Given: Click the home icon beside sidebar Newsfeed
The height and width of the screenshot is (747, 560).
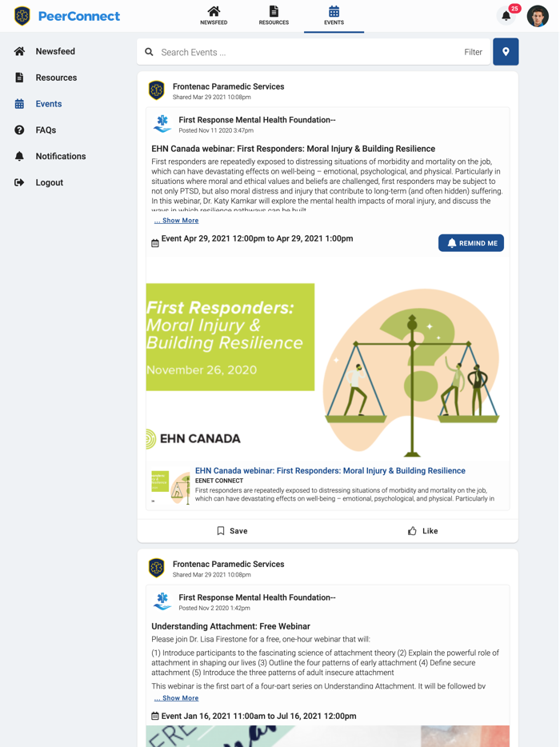Looking at the screenshot, I should pyautogui.click(x=19, y=51).
